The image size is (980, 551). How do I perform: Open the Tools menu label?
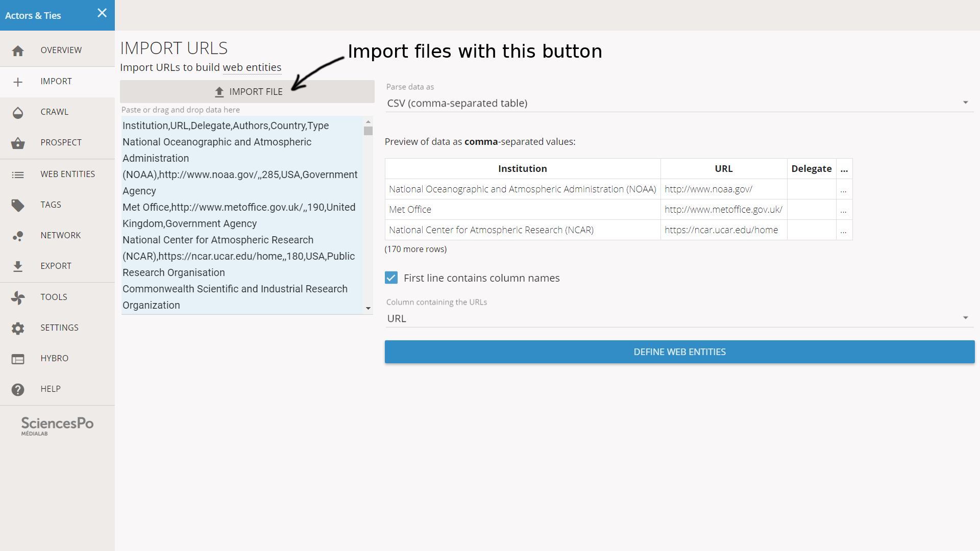click(54, 297)
